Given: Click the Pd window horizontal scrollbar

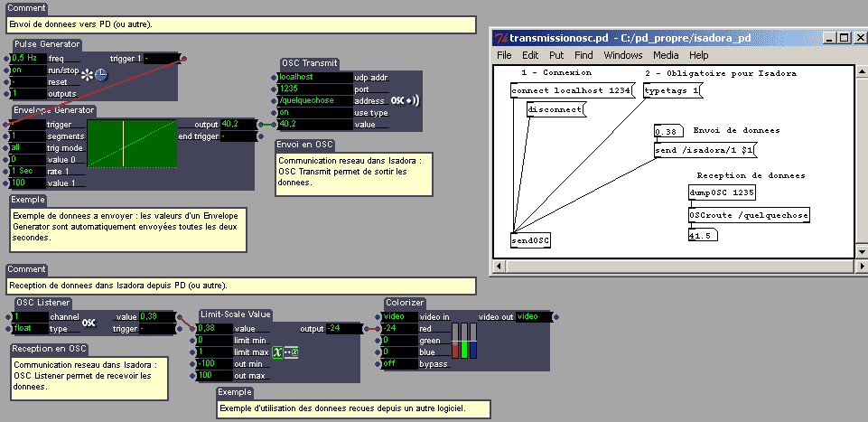Looking at the screenshot, I should [x=668, y=267].
